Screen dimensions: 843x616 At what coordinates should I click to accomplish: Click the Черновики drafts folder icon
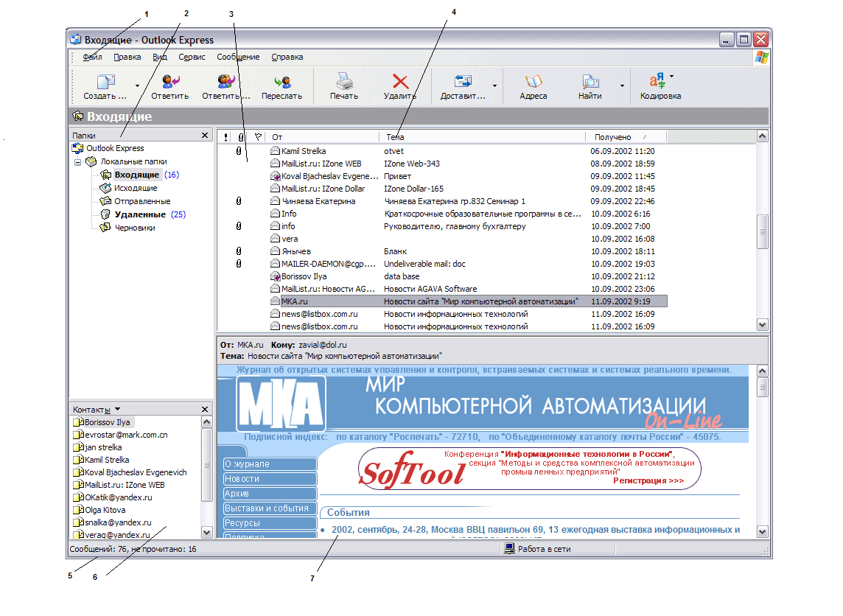(105, 228)
